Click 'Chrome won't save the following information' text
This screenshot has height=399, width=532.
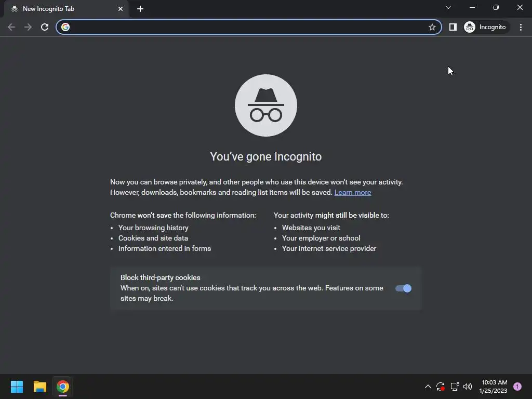183,215
